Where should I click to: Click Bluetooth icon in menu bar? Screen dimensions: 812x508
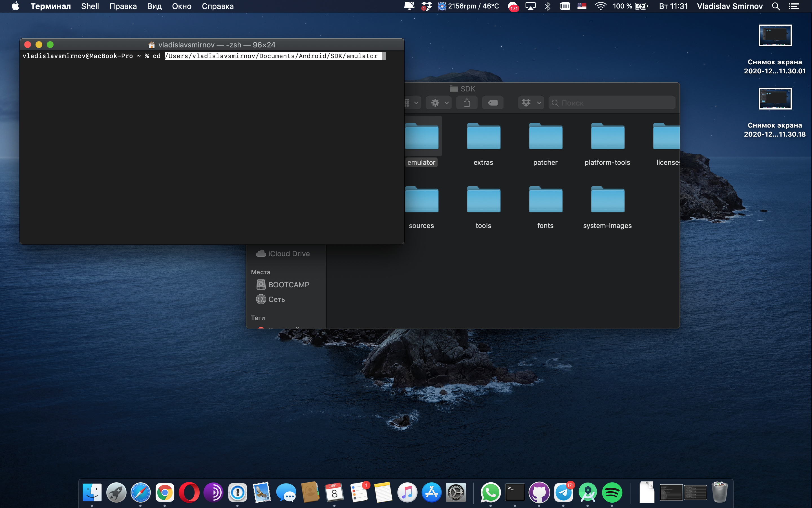(548, 6)
